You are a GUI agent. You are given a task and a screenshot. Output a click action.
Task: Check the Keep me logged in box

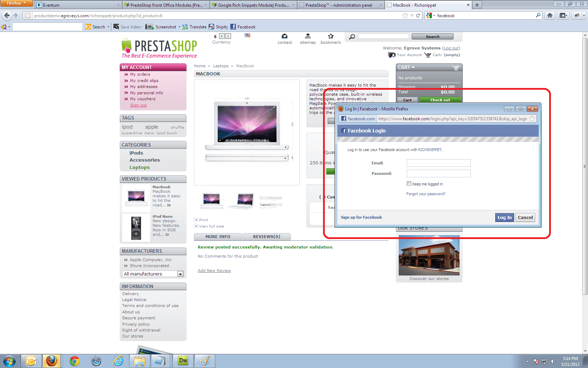[409, 184]
